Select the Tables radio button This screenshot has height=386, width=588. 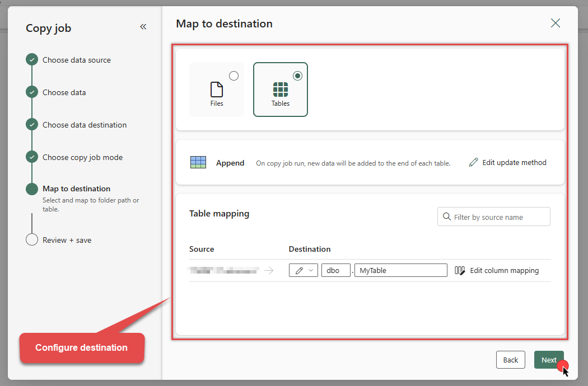point(297,76)
